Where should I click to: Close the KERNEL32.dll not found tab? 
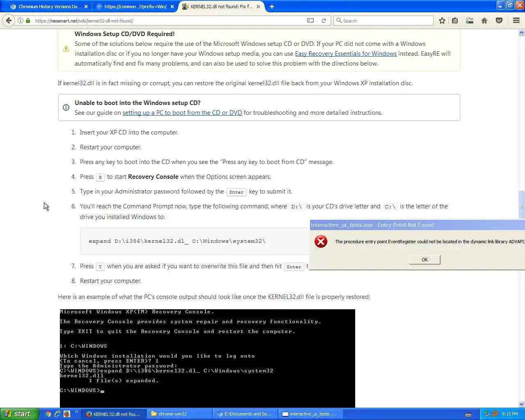258,7
